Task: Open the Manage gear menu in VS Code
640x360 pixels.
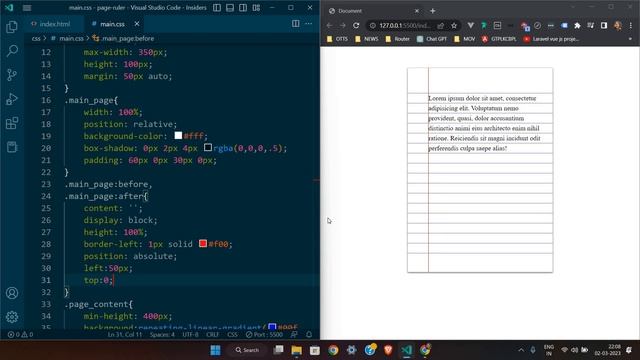Action: pyautogui.click(x=12, y=317)
